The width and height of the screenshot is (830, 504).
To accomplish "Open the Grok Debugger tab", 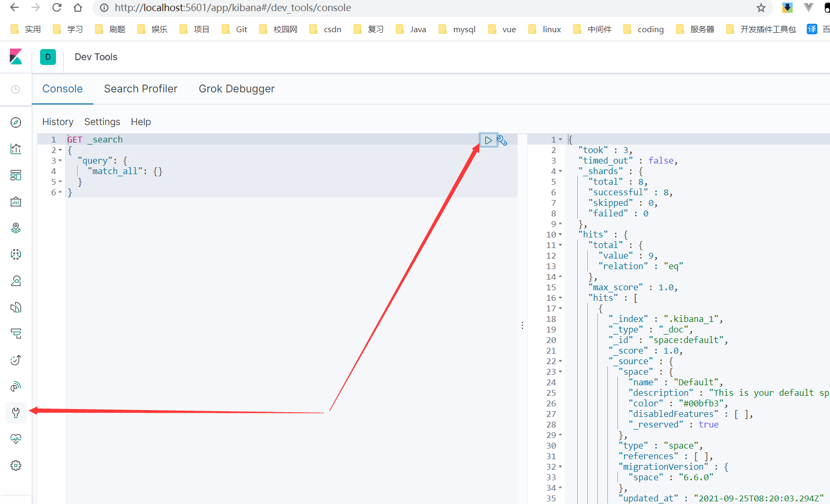I will (x=237, y=89).
